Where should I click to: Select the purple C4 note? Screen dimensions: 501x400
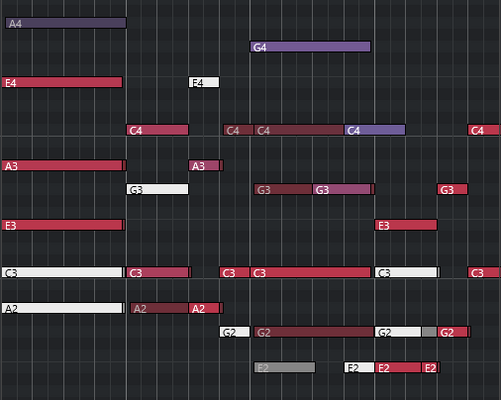click(x=375, y=130)
